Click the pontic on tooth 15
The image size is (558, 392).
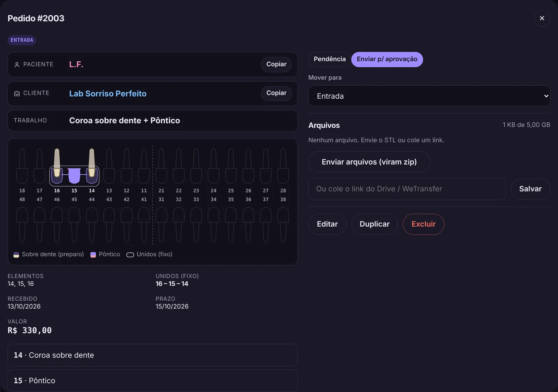point(74,175)
